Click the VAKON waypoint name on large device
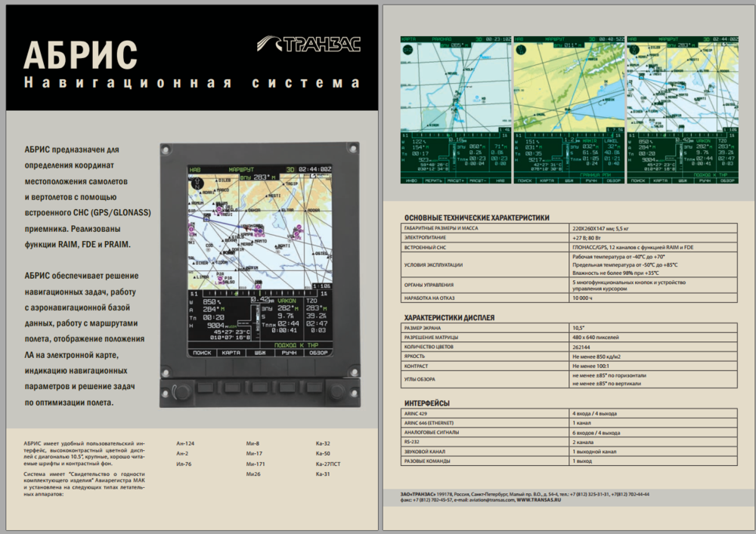The height and width of the screenshot is (534, 756). (287, 301)
